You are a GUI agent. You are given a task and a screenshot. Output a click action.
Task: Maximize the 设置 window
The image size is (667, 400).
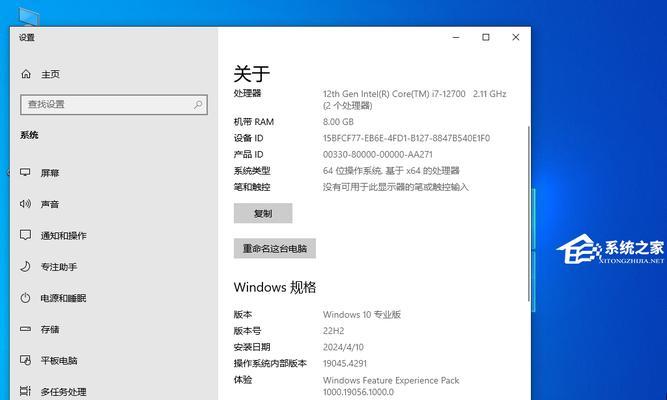pyautogui.click(x=485, y=37)
